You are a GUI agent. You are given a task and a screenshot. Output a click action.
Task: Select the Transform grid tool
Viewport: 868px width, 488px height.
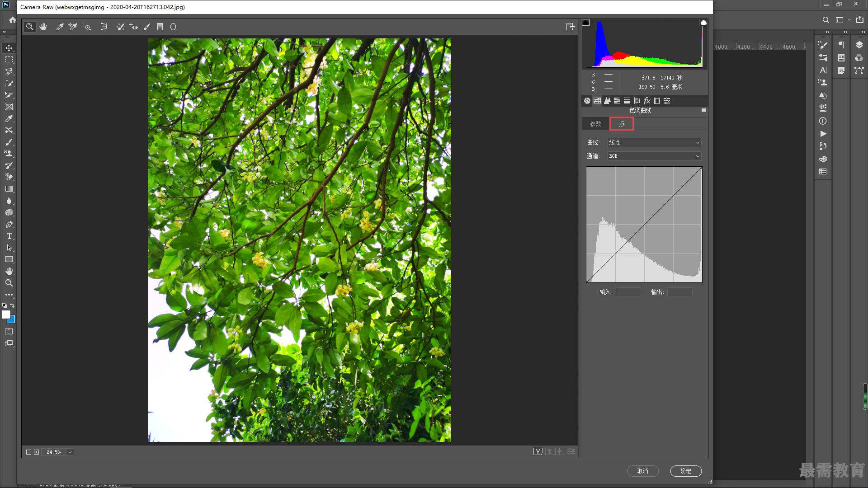104,27
